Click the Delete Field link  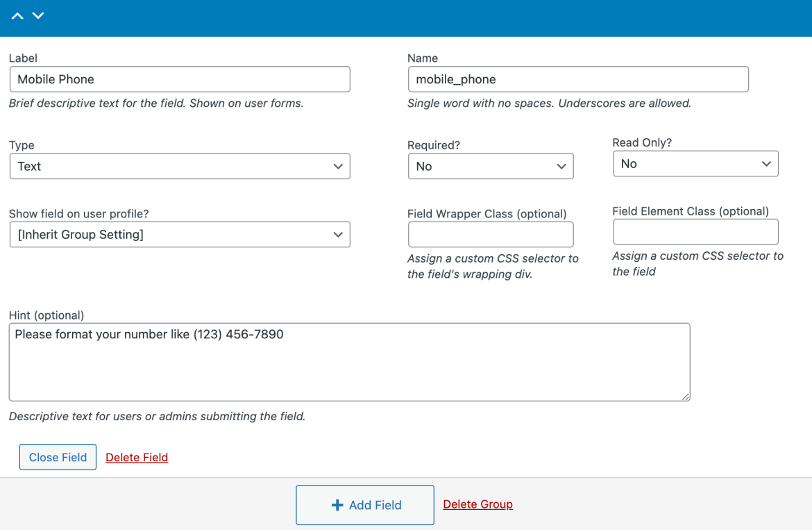click(x=136, y=456)
